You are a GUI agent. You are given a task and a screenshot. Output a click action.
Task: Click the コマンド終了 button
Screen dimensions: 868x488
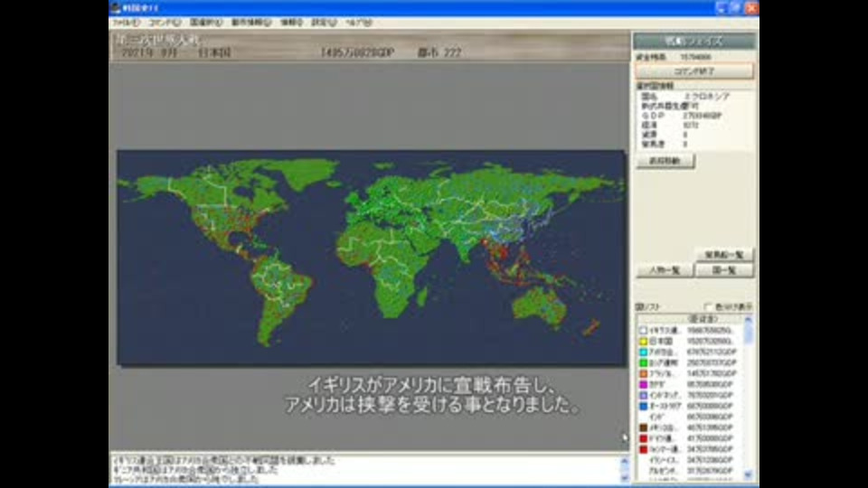(694, 71)
